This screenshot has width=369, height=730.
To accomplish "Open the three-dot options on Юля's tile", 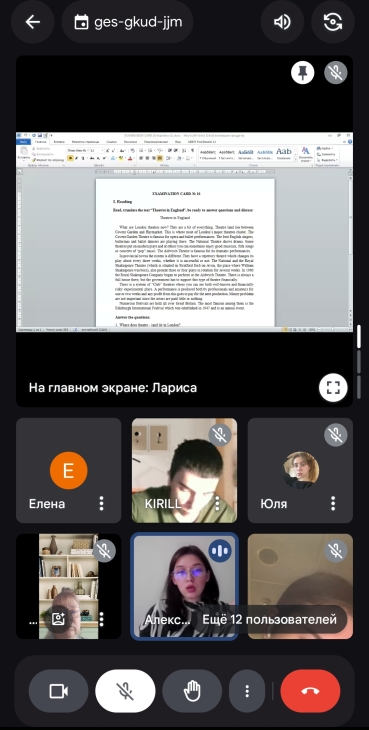I will [x=333, y=503].
